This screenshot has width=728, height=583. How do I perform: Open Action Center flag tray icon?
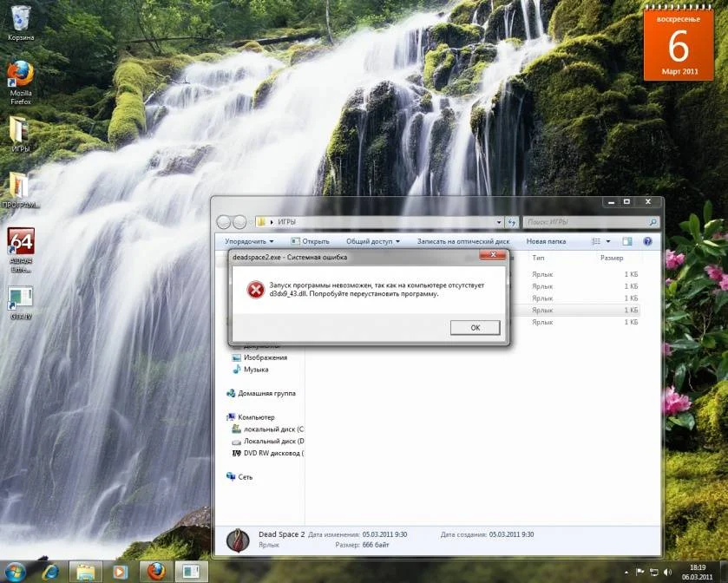tap(639, 572)
